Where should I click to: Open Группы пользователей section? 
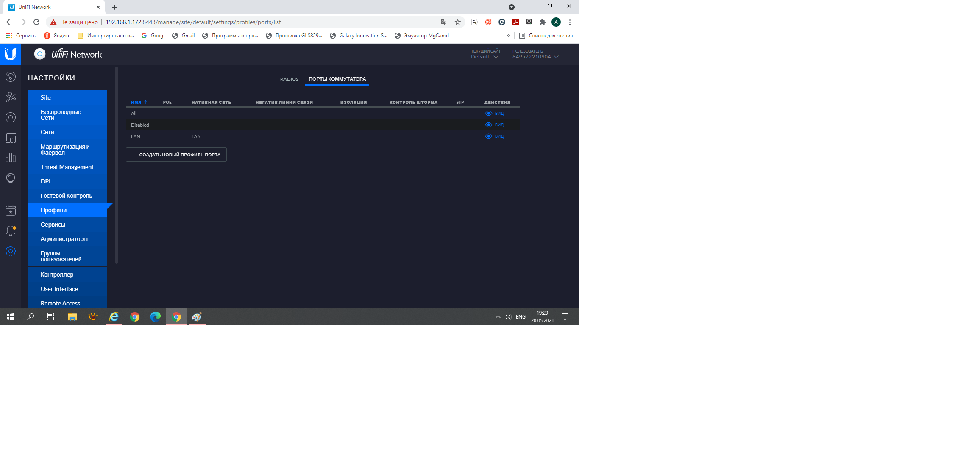coord(67,256)
